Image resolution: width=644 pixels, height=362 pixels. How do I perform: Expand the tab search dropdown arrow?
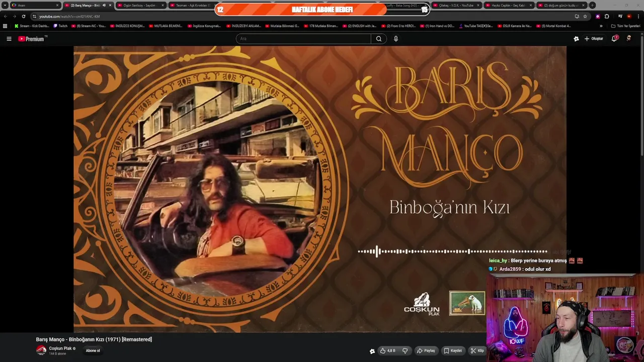(5, 5)
